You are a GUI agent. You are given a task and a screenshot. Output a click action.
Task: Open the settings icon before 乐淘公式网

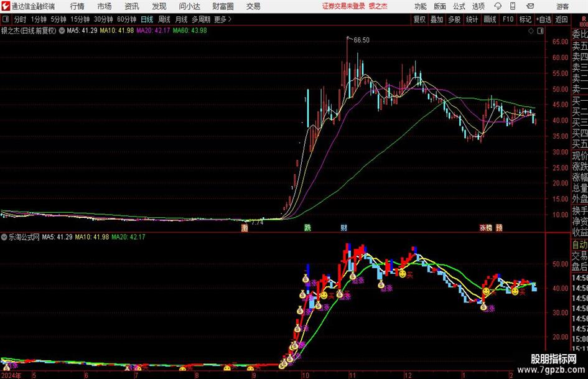pos(4,237)
